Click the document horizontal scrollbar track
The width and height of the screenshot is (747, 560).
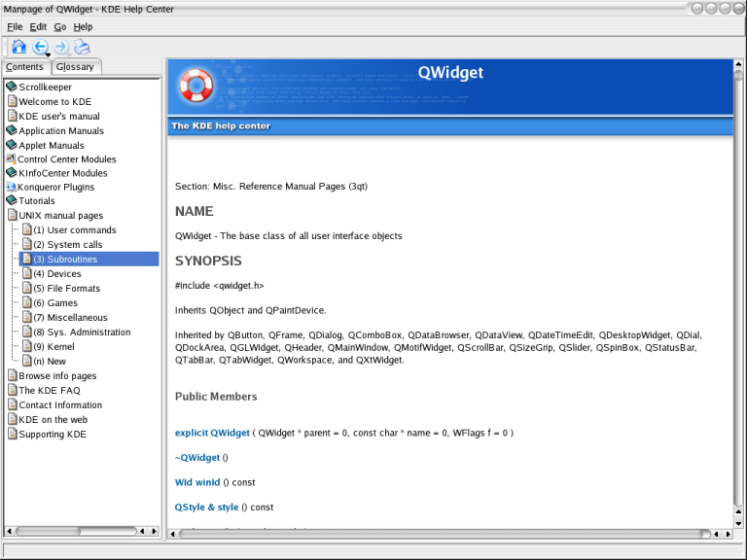point(444,535)
